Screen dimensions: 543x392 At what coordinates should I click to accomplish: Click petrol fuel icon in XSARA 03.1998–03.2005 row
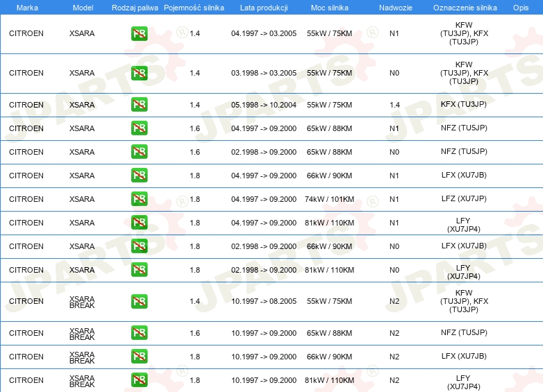139,73
